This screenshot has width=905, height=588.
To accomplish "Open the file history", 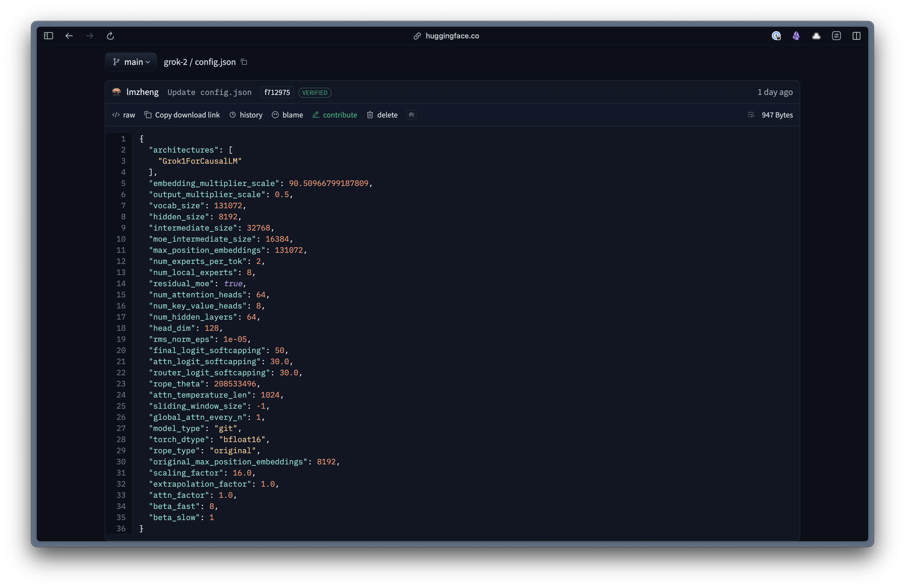I will click(246, 115).
